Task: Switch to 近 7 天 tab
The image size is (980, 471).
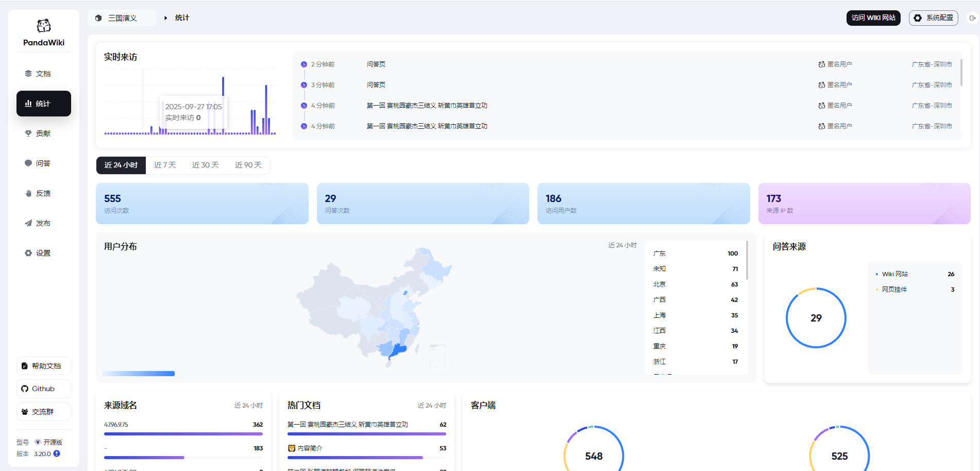Action: [x=165, y=165]
